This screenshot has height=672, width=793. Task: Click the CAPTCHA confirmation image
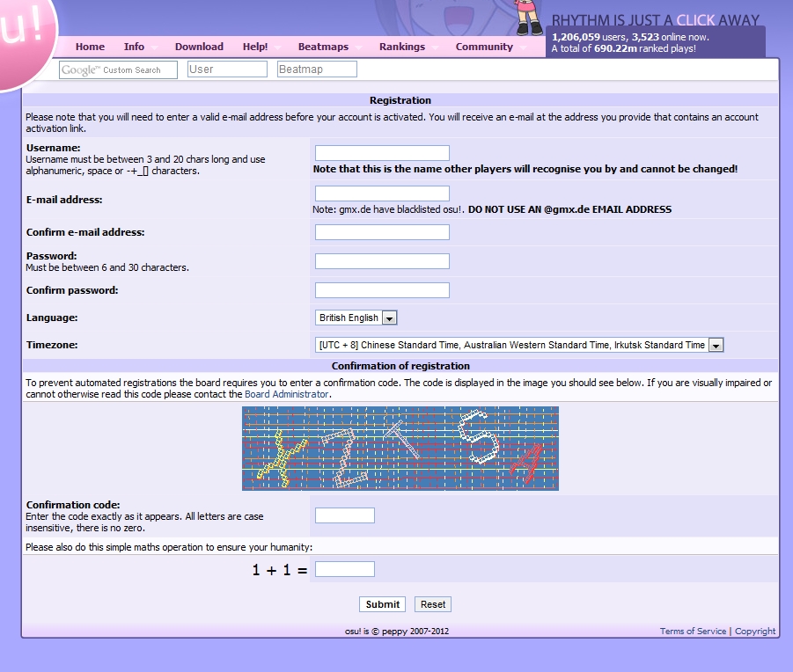(400, 448)
